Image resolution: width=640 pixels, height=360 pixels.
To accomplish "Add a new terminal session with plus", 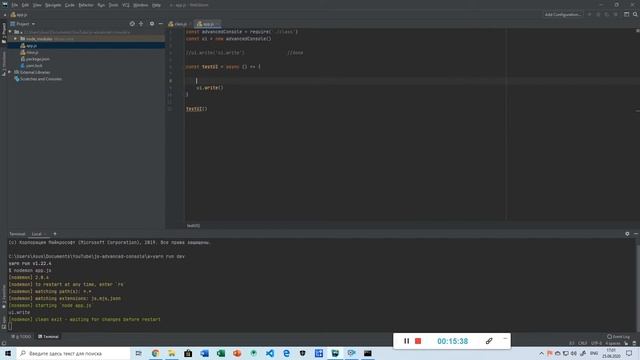I will (55, 234).
